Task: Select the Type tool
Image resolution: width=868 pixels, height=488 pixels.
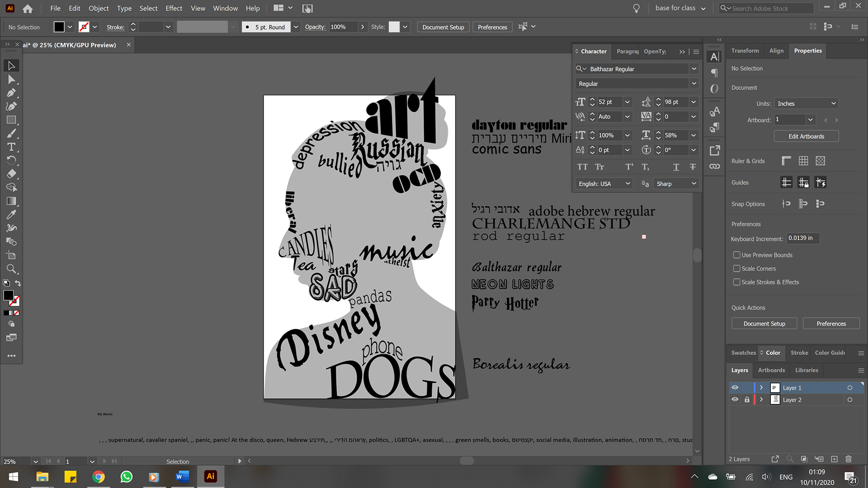Action: (11, 147)
